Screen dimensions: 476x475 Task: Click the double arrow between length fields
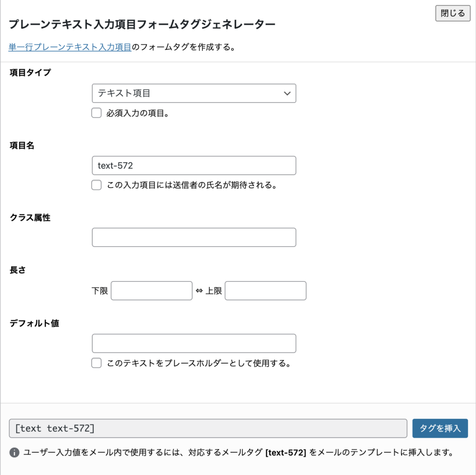tap(199, 291)
